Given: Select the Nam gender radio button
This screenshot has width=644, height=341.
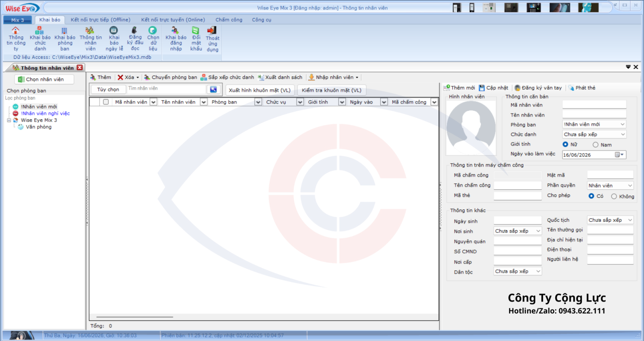Looking at the screenshot, I should pos(595,145).
